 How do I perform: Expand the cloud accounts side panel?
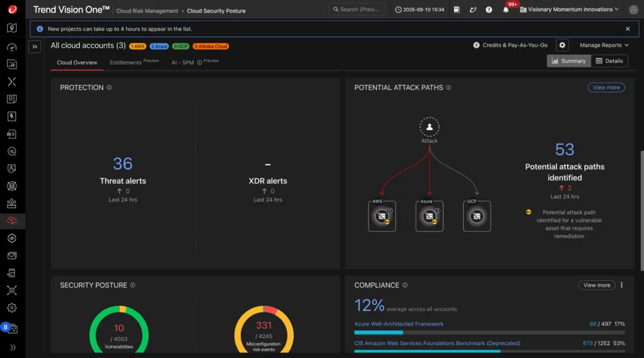click(x=35, y=46)
